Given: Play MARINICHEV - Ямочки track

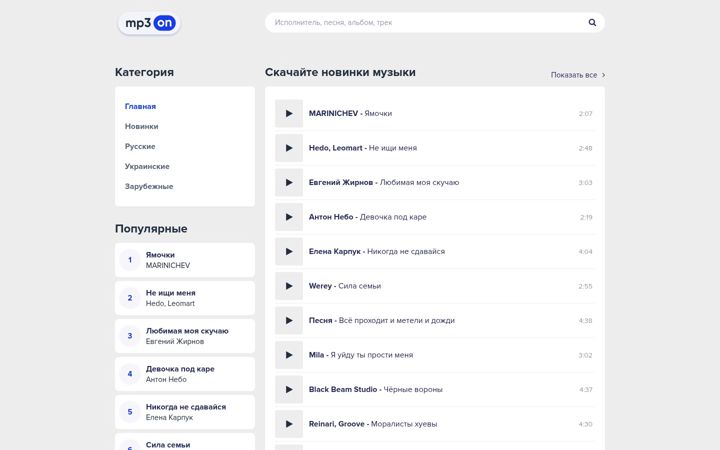Looking at the screenshot, I should [x=289, y=113].
